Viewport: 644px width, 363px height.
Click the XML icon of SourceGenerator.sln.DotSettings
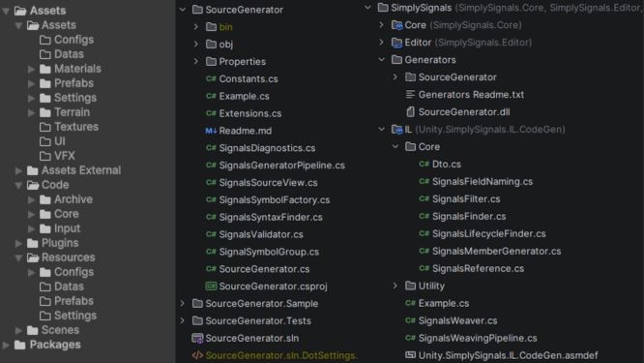click(197, 355)
